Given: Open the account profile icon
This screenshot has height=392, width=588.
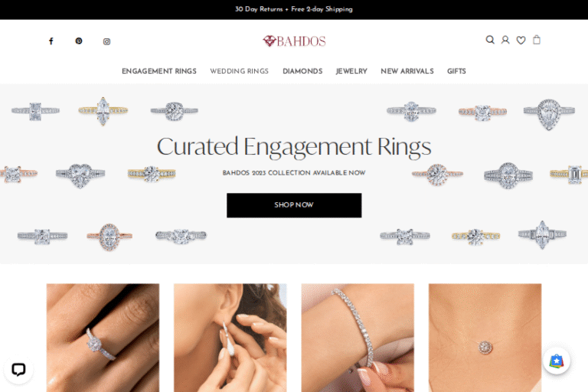Looking at the screenshot, I should (505, 40).
